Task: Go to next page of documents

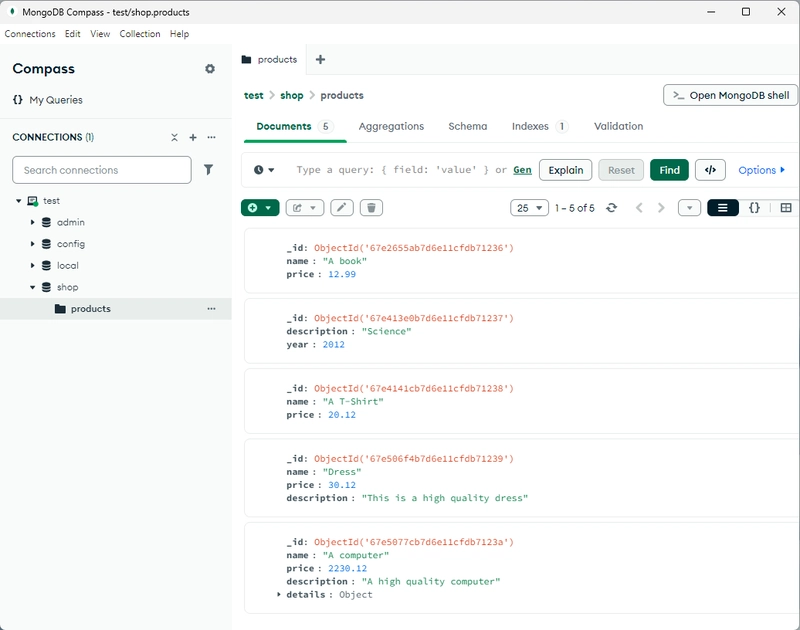Action: click(661, 208)
